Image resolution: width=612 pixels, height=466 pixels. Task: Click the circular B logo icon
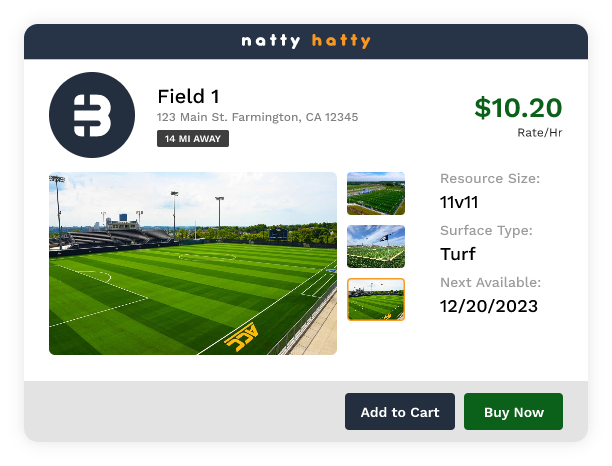91,115
